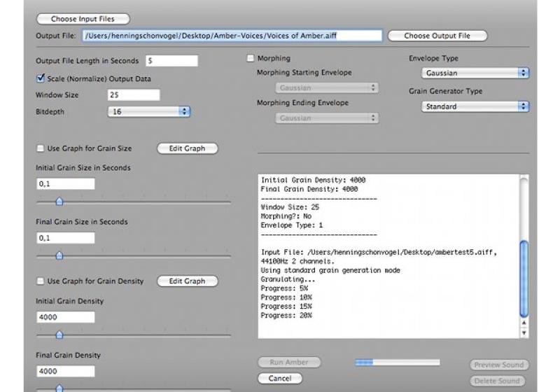Toggle Use Graph for Grain Density checkbox
This screenshot has height=392, width=560.
[x=40, y=281]
